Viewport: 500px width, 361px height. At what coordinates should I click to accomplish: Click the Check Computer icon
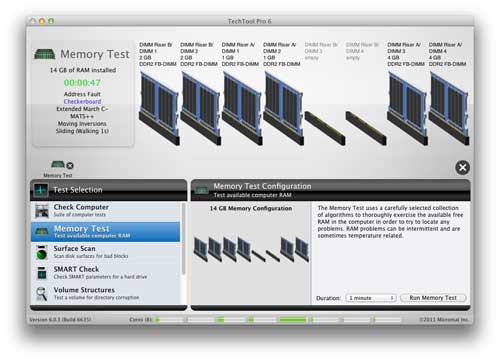click(42, 211)
